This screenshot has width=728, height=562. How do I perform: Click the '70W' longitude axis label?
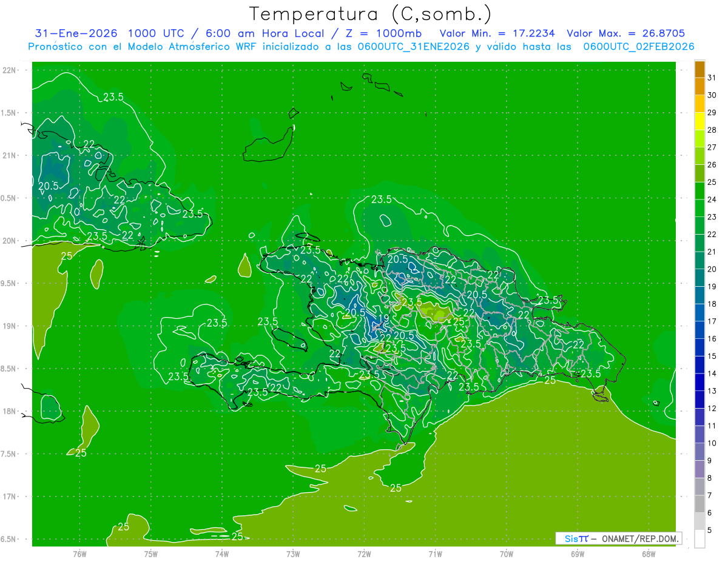click(x=506, y=554)
